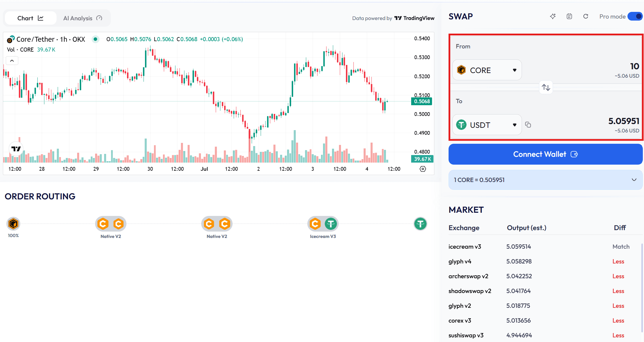
Task: Click the sparkle icon in the swap header
Action: tap(553, 17)
